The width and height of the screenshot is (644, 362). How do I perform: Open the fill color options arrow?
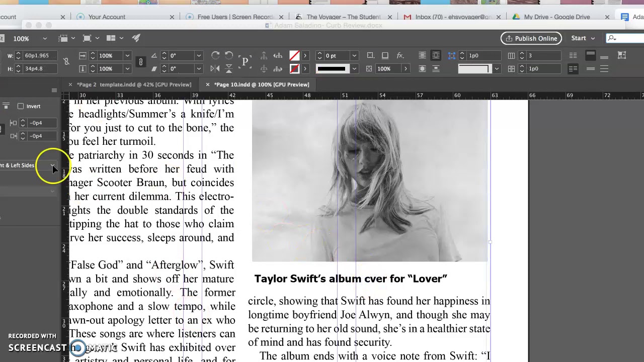tap(305, 55)
